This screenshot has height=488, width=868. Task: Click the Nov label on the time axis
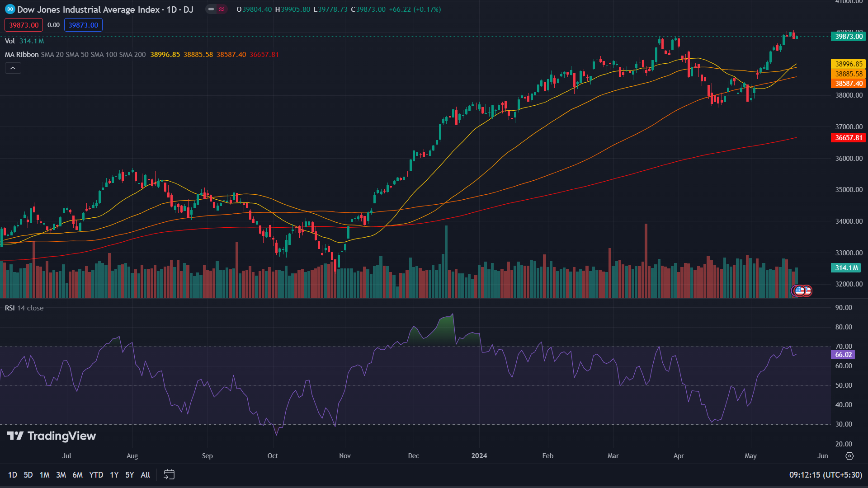coord(345,456)
